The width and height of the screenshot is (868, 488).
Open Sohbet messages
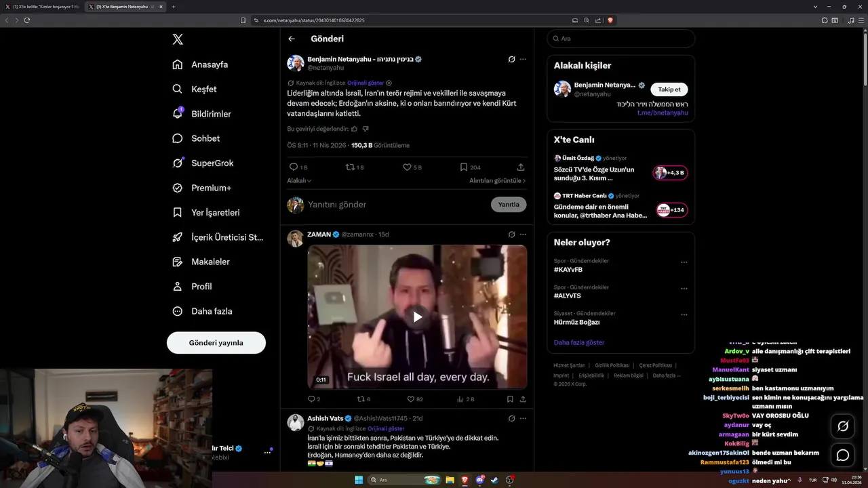point(196,138)
